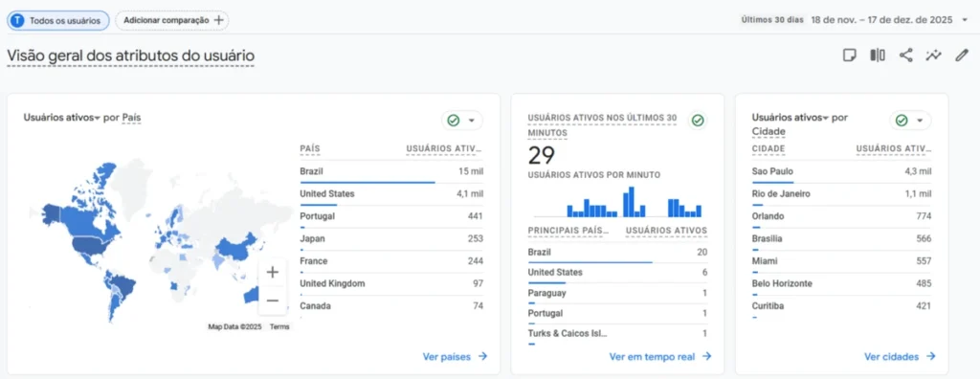The height and width of the screenshot is (379, 980).
Task: Click the pencil customize report icon
Action: pos(962,56)
